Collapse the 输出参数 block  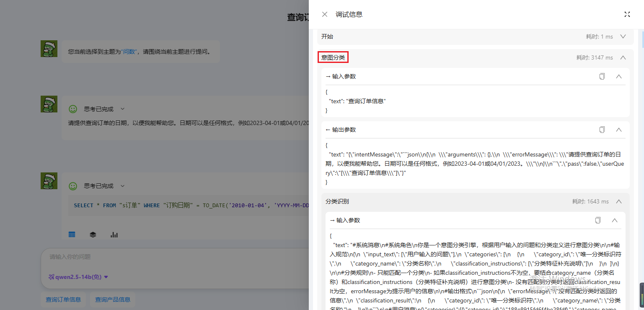[x=619, y=130]
